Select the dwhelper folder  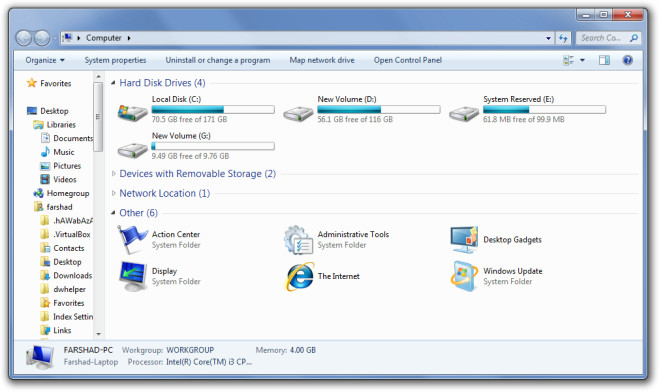69,289
